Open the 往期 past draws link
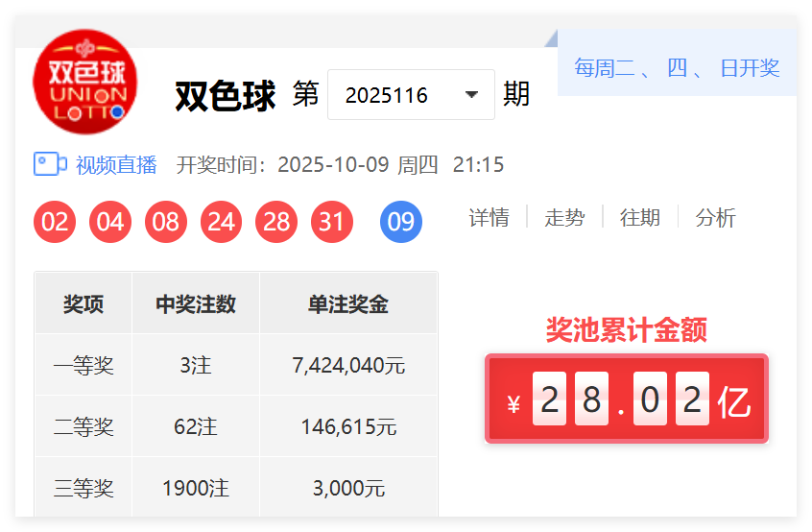812x532 pixels. click(x=640, y=218)
